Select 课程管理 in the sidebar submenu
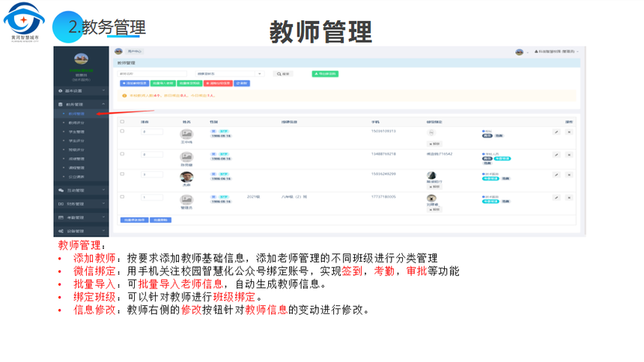 pyautogui.click(x=76, y=168)
